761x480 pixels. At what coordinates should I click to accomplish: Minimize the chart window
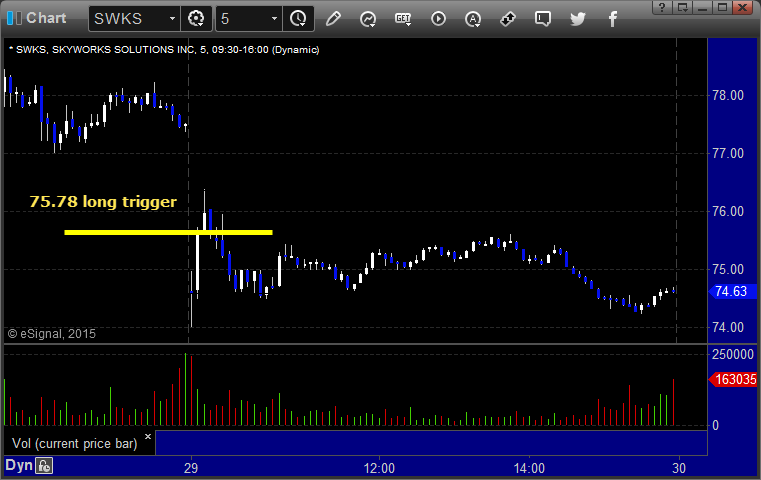pyautogui.click(x=702, y=7)
